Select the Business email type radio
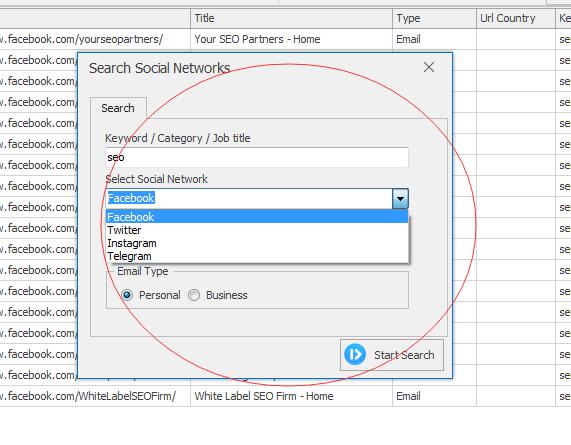The image size is (571, 445). tap(194, 295)
